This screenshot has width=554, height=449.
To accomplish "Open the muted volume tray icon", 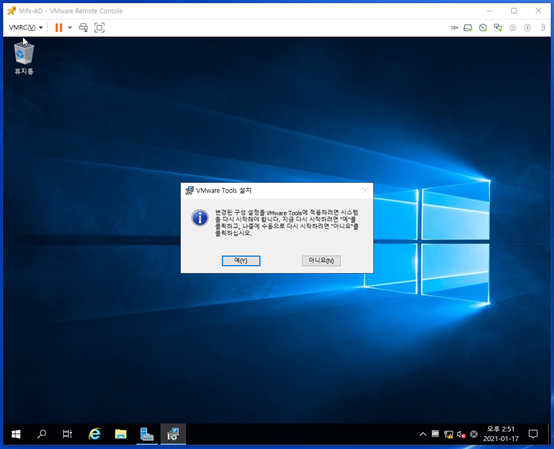I will point(461,434).
